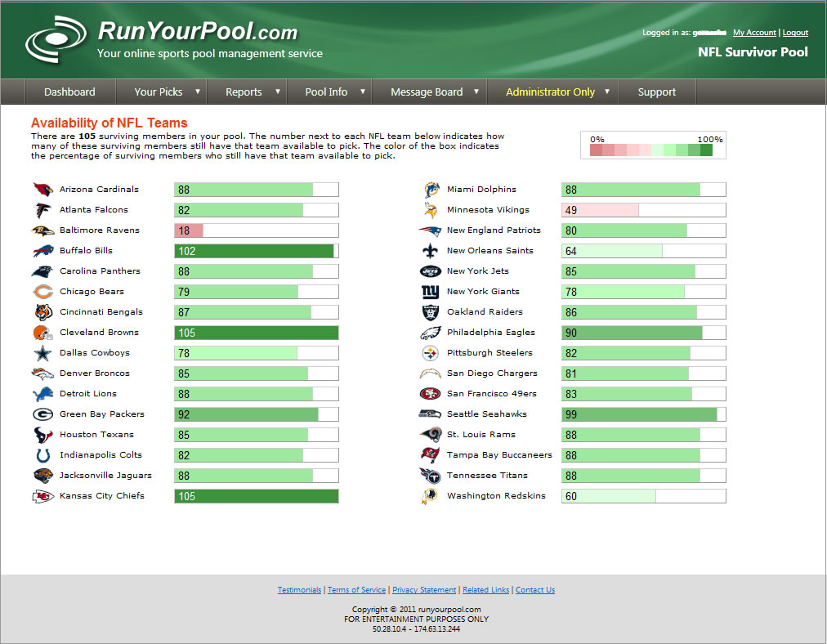Open the Support menu item
The height and width of the screenshot is (644, 827).
coord(656,92)
